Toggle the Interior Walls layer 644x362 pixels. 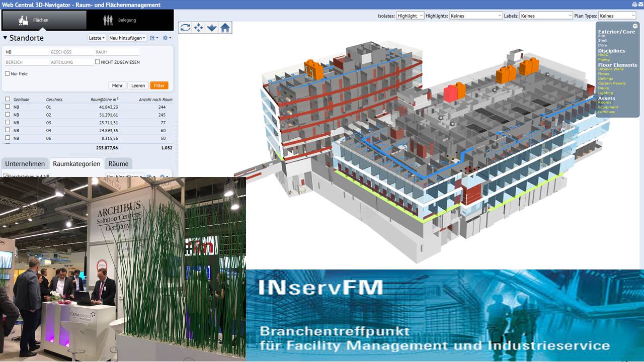click(x=611, y=69)
